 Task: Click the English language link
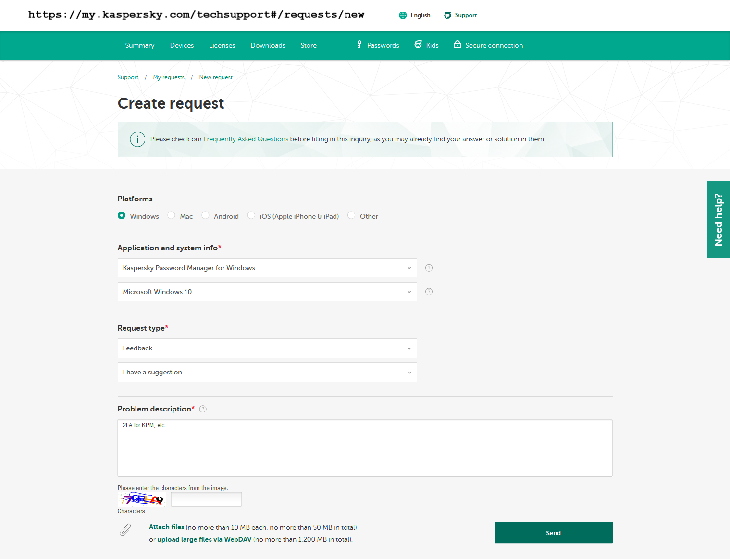click(421, 15)
